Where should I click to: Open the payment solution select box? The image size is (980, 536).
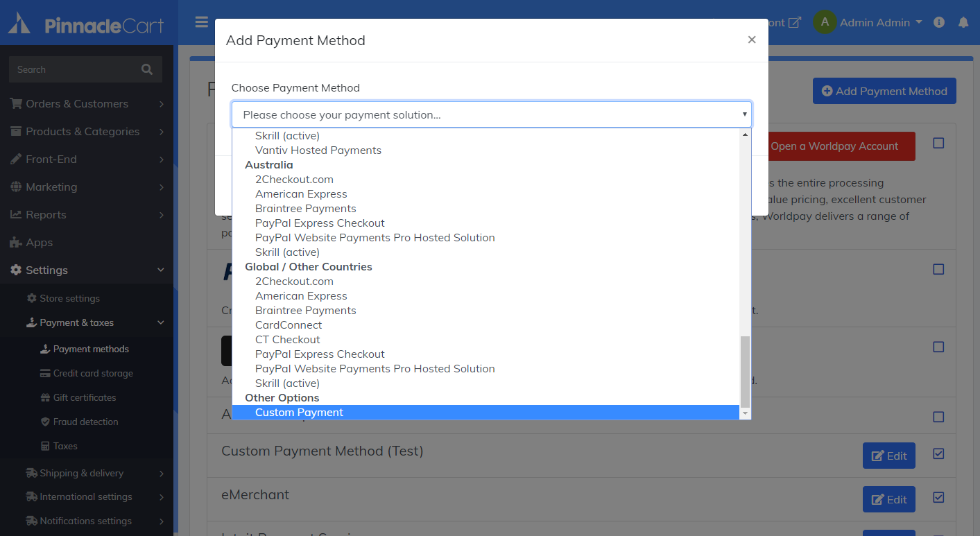pyautogui.click(x=492, y=114)
